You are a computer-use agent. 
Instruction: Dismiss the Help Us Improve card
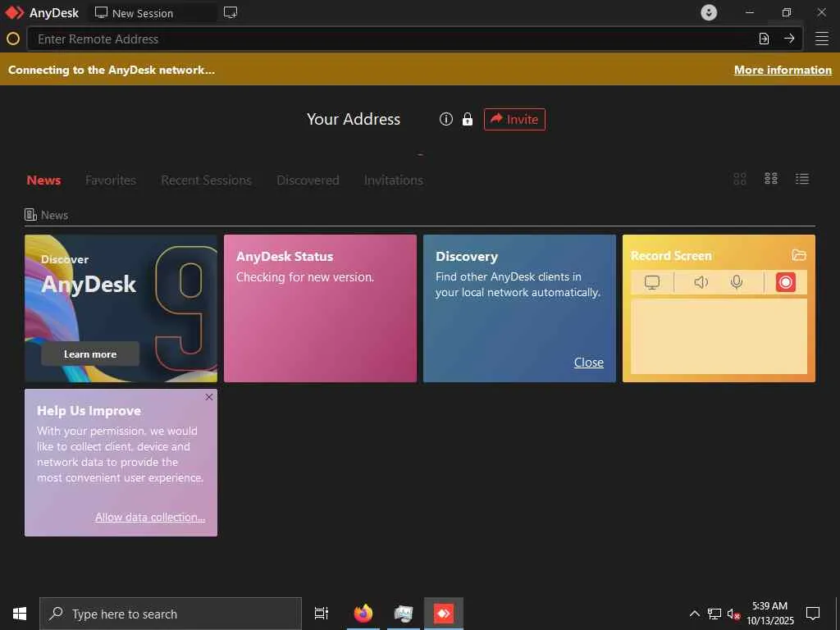click(209, 397)
